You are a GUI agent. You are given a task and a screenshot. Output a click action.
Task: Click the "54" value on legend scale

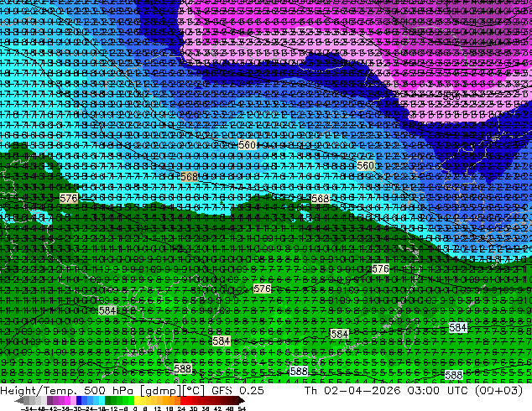click(x=242, y=408)
